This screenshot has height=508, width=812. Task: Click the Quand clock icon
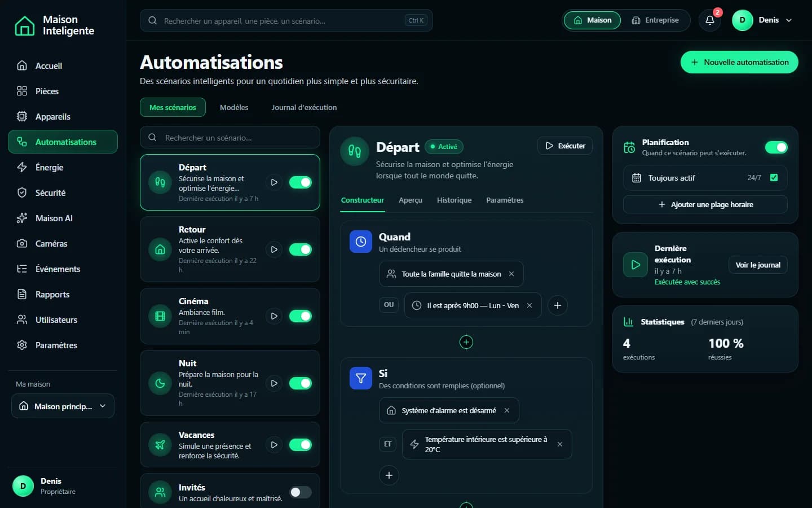pyautogui.click(x=361, y=242)
